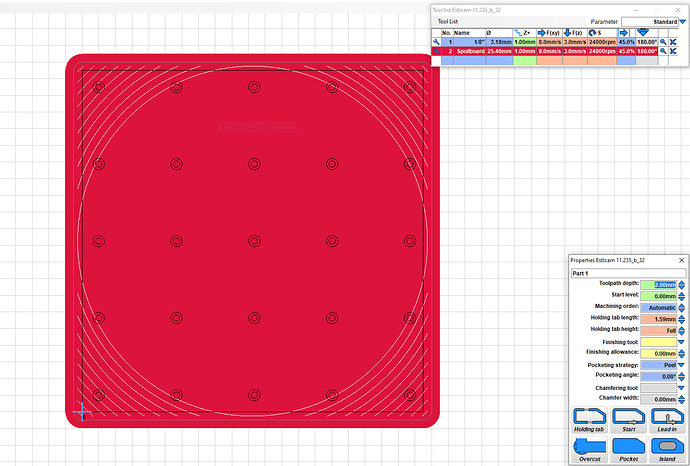690x466 pixels.
Task: Open the Chamfering tool dropdown
Action: pyautogui.click(x=681, y=388)
